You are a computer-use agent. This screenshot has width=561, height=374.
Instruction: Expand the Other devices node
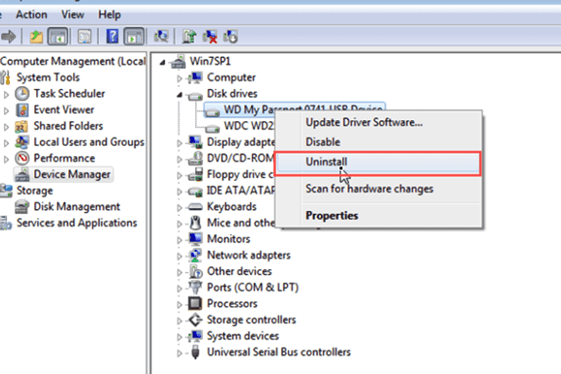coord(180,272)
